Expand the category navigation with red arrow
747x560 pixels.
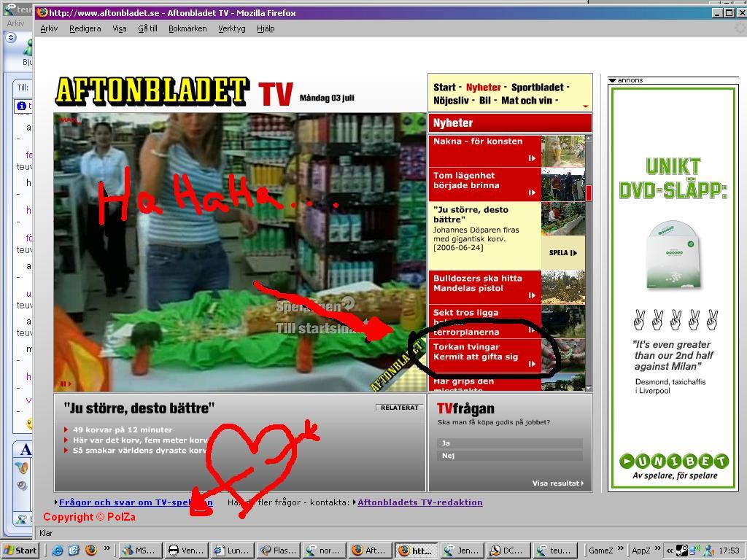point(585,106)
